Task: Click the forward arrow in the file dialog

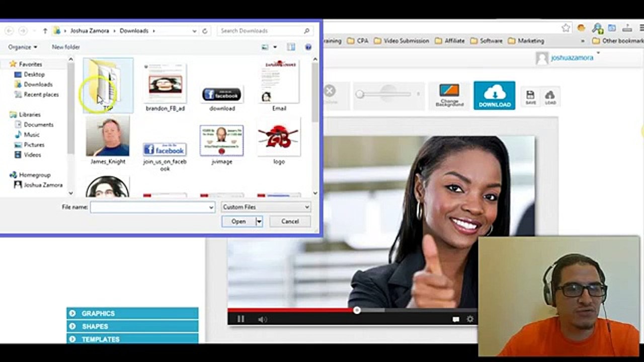Action: pos(23,31)
